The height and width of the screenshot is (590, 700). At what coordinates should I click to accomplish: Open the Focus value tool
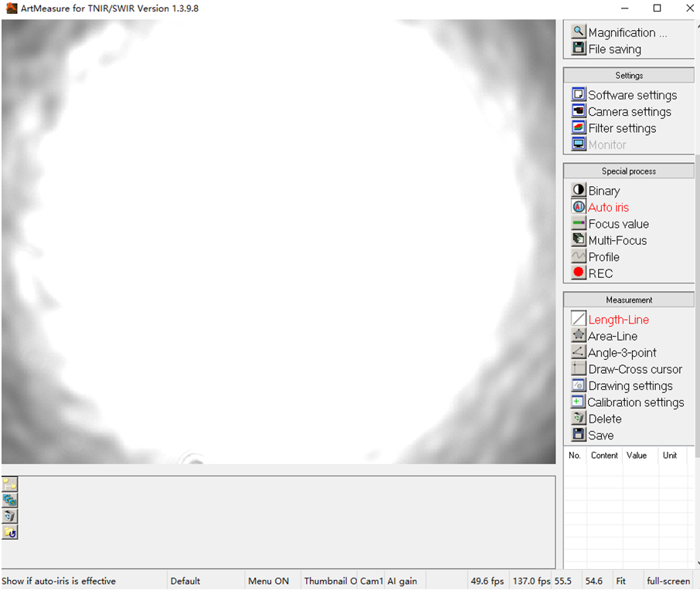pyautogui.click(x=617, y=224)
